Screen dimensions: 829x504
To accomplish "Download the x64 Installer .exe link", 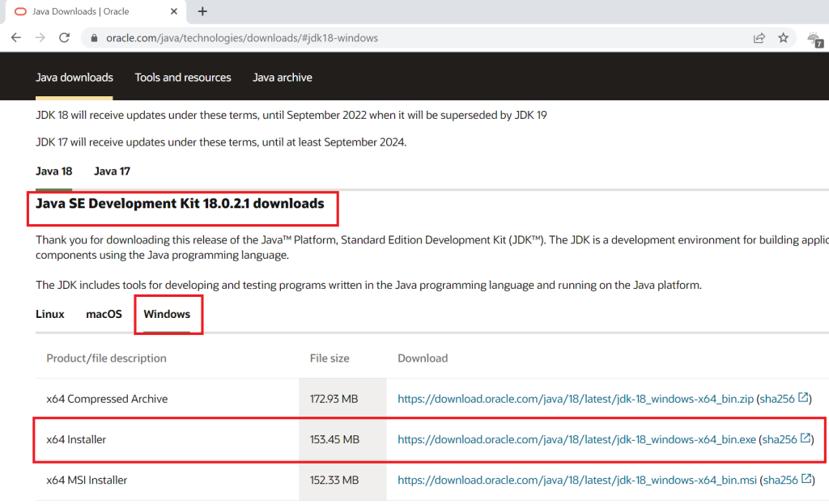I will (x=576, y=439).
